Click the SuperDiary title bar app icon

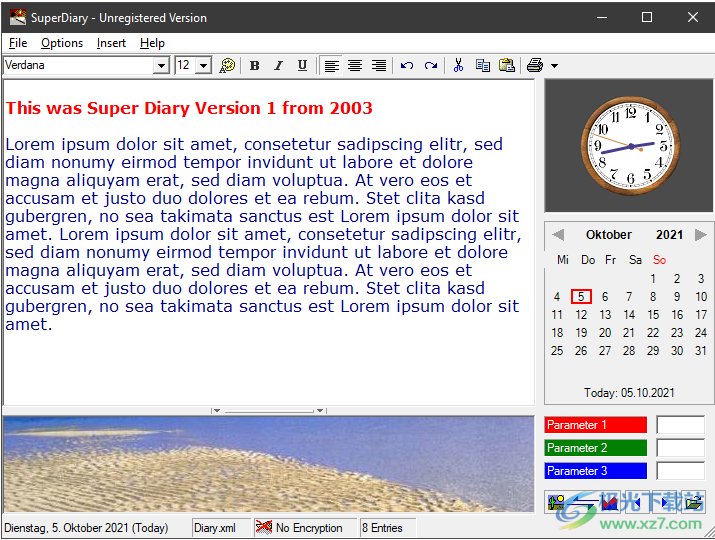tap(18, 17)
